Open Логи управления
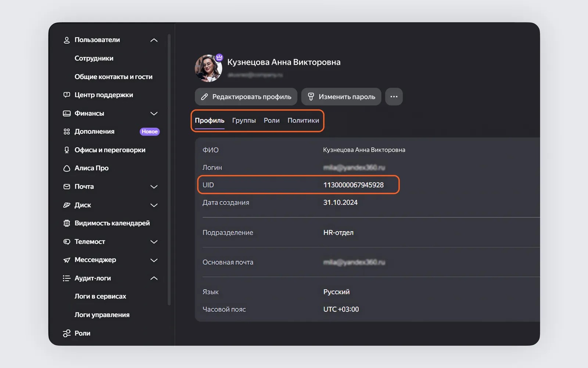Viewport: 588px width, 368px height. point(102,315)
